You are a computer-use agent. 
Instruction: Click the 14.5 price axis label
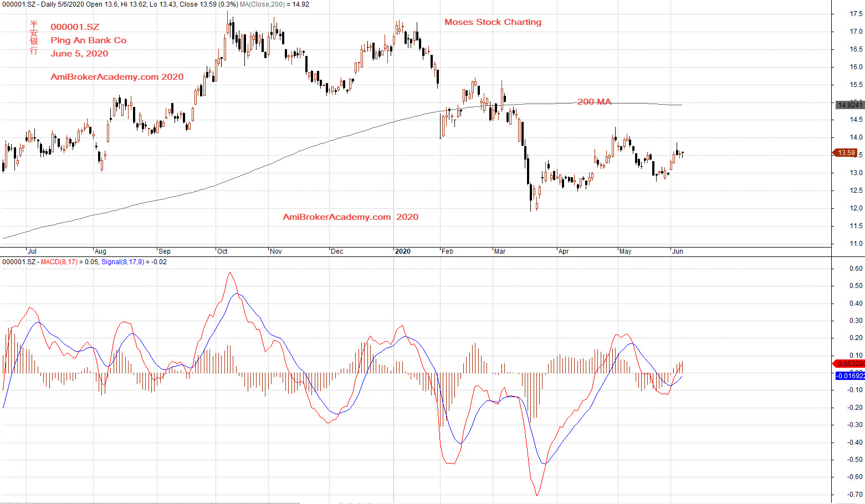856,120
